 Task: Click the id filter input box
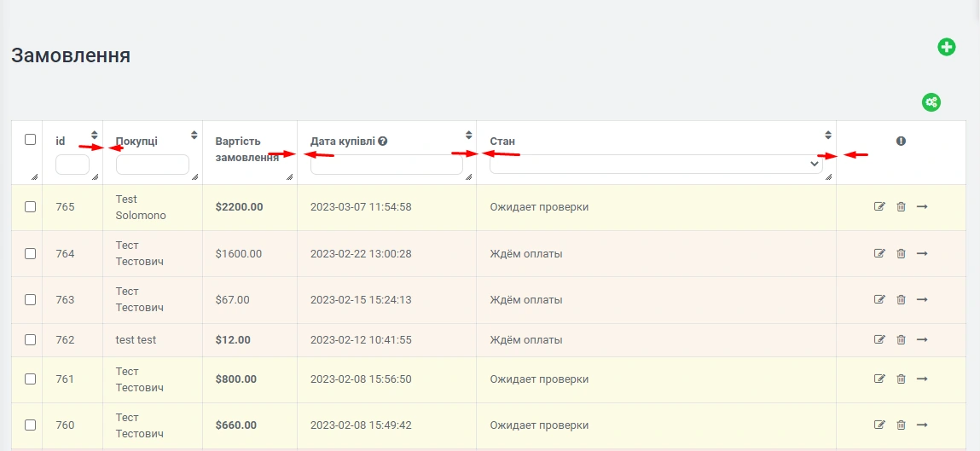(72, 165)
